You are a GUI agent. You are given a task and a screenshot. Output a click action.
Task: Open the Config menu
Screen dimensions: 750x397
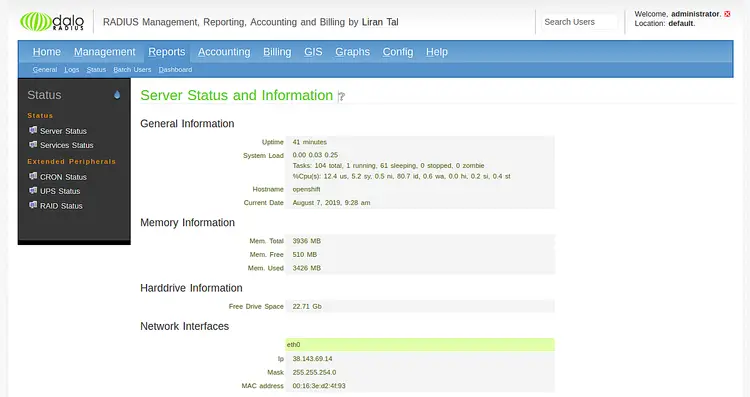point(397,52)
